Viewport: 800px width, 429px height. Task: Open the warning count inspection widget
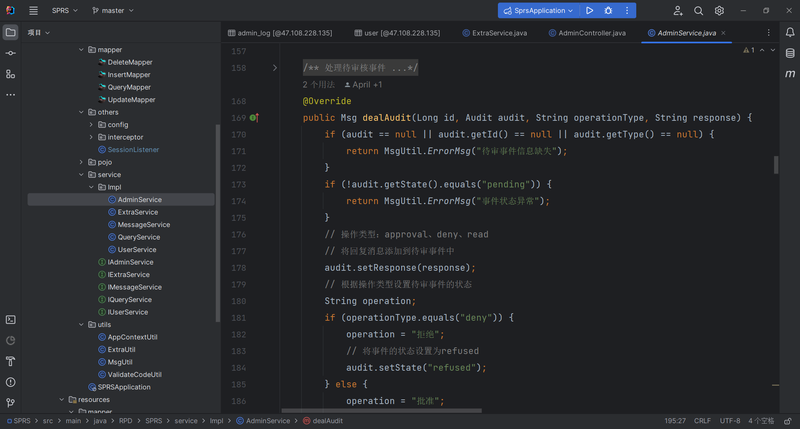tap(749, 50)
